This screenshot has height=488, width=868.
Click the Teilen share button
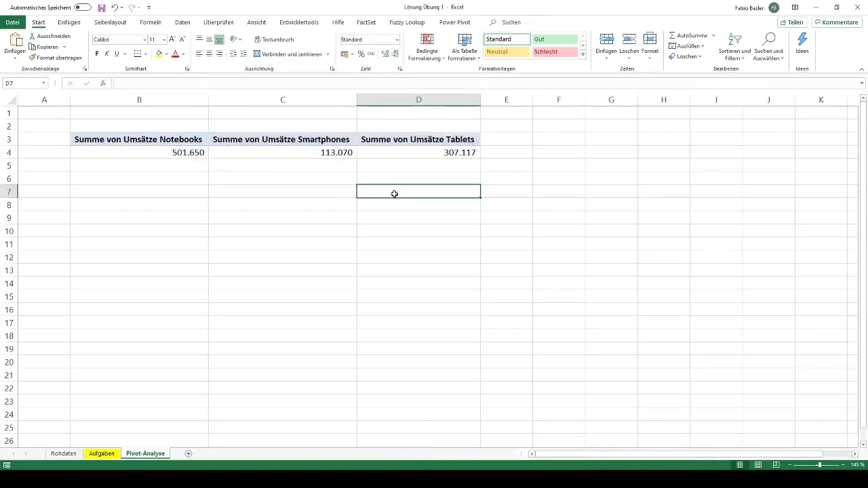pyautogui.click(x=791, y=22)
